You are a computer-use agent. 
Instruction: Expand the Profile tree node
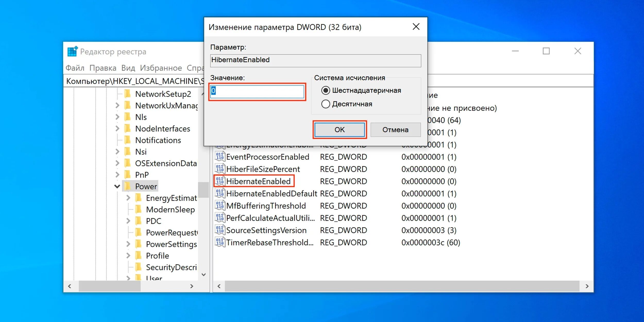(x=128, y=256)
